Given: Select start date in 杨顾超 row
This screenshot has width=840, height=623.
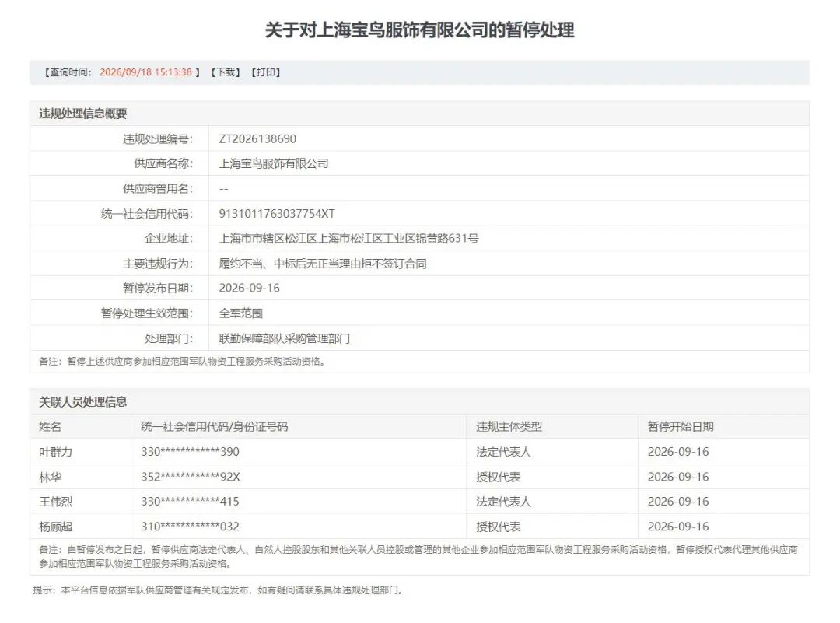Looking at the screenshot, I should click(x=678, y=527).
